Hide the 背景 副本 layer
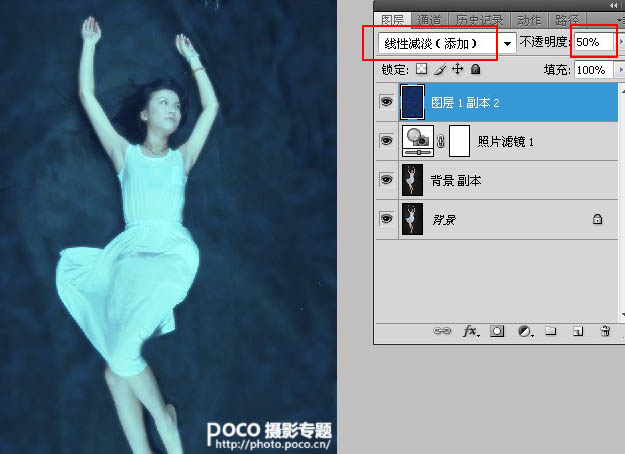 (x=386, y=180)
